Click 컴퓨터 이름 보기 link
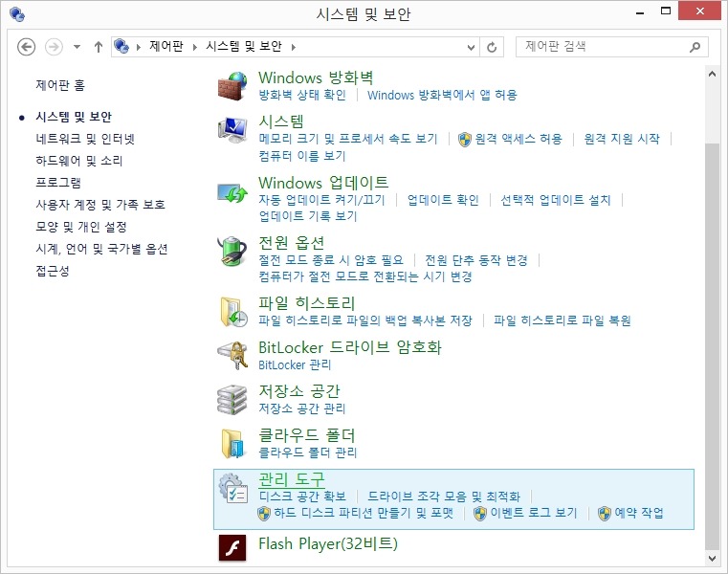728x574 pixels. (302, 156)
